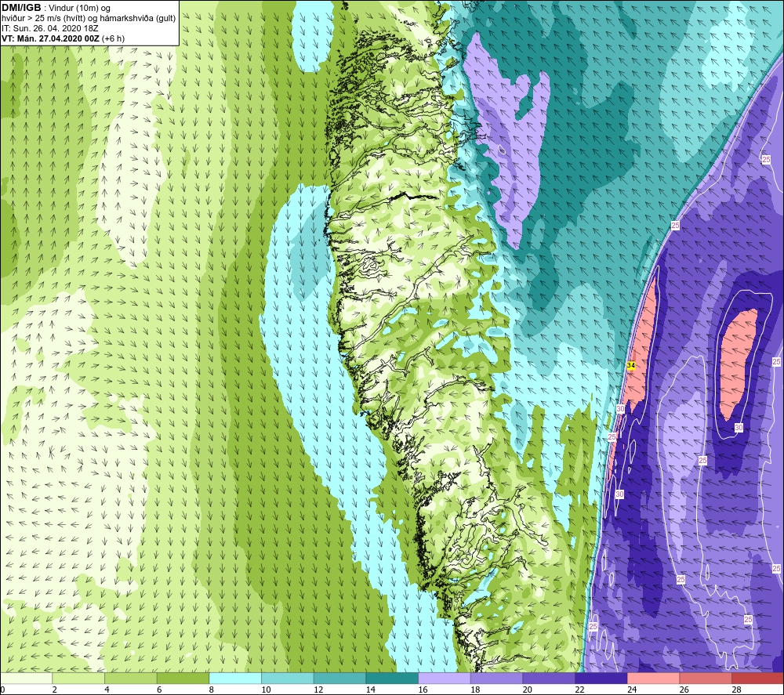
Task: Click the legend scale value 16
Action: pyautogui.click(x=423, y=690)
